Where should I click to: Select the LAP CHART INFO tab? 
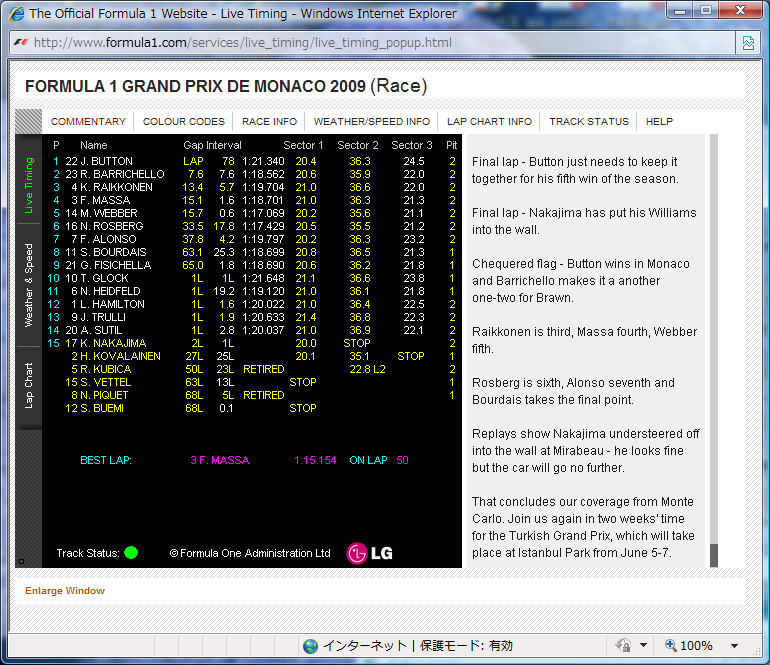tap(489, 121)
